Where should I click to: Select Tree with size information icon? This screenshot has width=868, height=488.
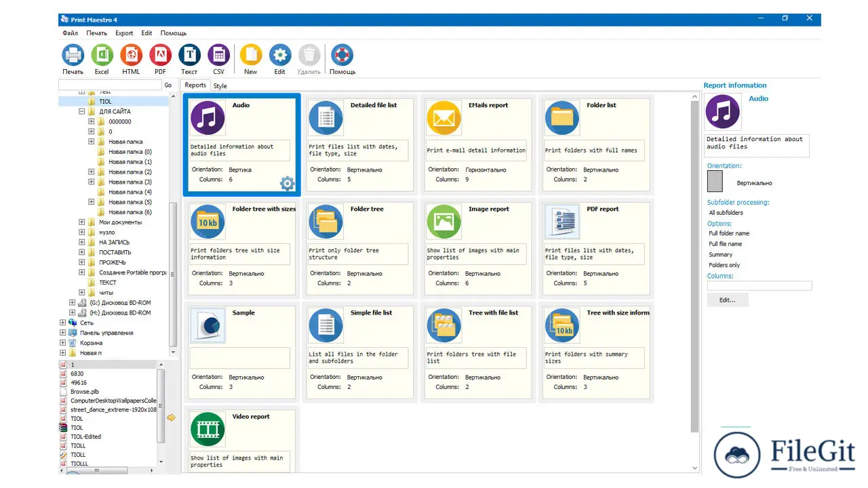tap(561, 325)
